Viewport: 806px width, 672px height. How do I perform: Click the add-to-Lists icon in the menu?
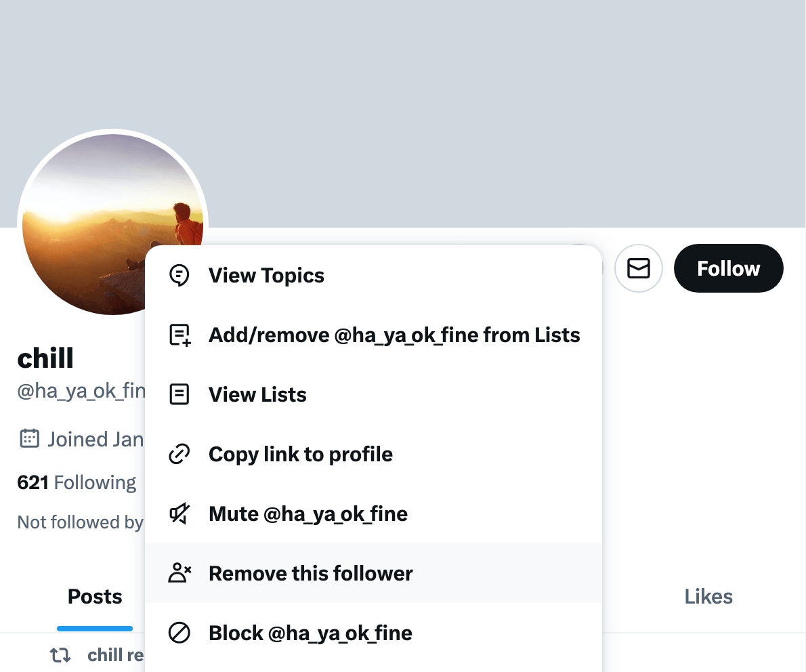(179, 335)
